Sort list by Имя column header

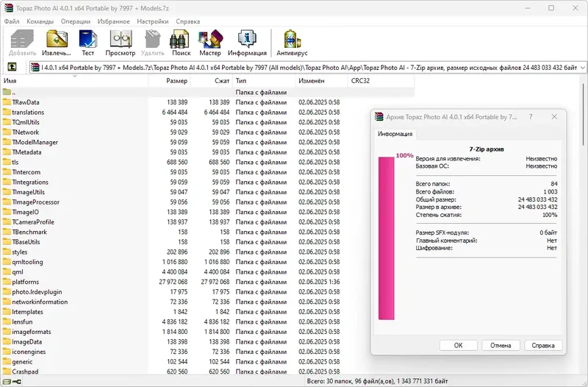click(75, 81)
